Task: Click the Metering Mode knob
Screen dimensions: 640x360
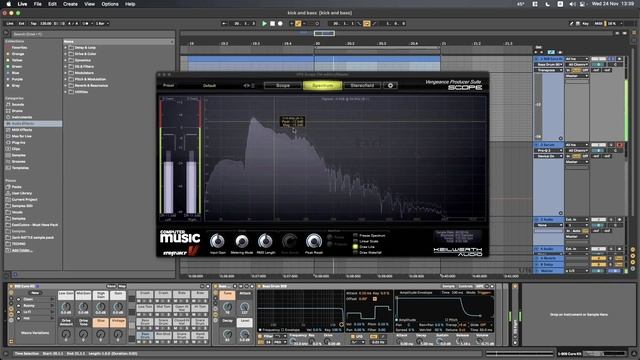Action: click(x=242, y=241)
